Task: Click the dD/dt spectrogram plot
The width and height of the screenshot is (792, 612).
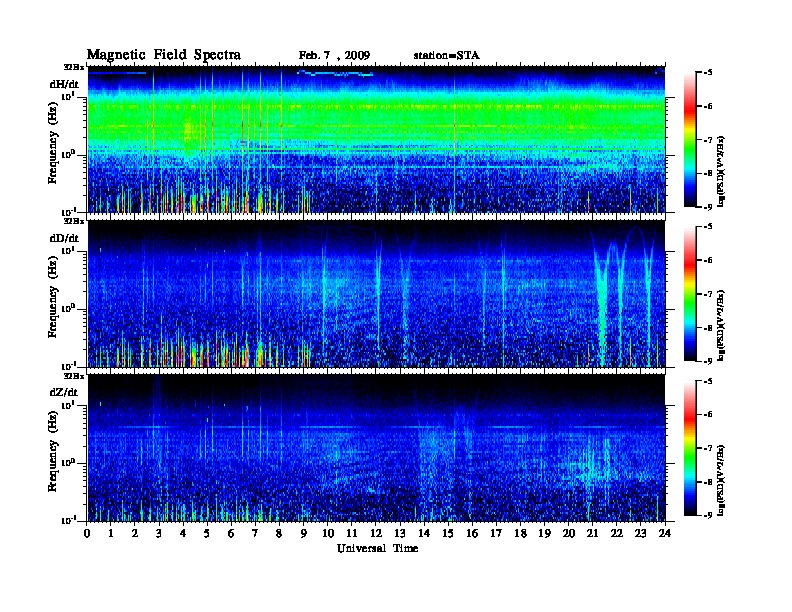Action: tap(376, 294)
